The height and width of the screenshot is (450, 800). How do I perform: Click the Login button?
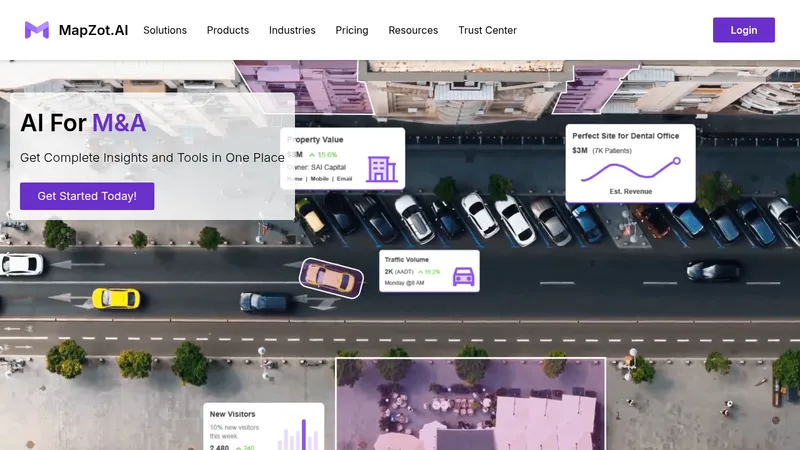[743, 30]
